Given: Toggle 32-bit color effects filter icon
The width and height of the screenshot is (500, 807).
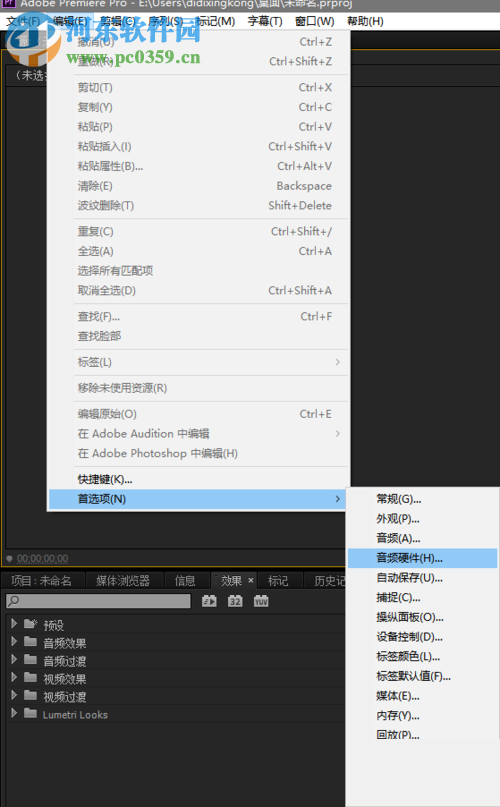Looking at the screenshot, I should [235, 601].
